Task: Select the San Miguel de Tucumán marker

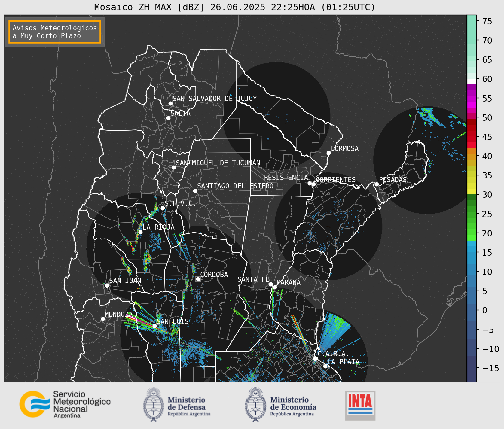Action: 174,167
